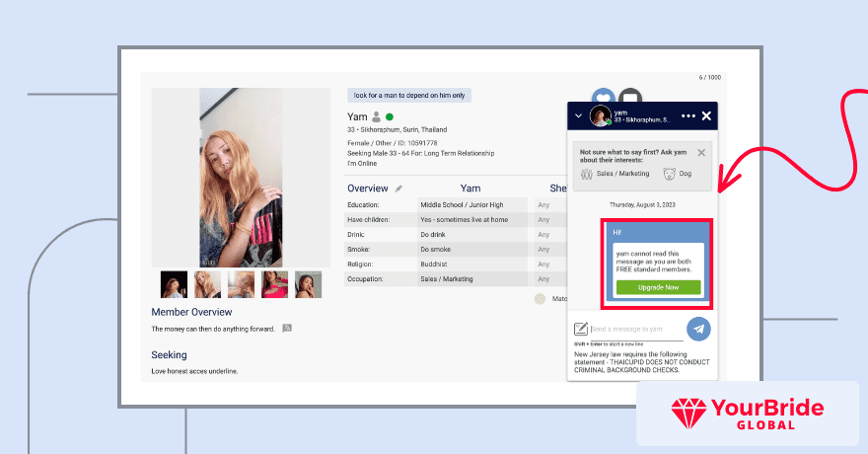
Task: Select the fourth pink-top photo thumbnail
Action: coord(274,284)
